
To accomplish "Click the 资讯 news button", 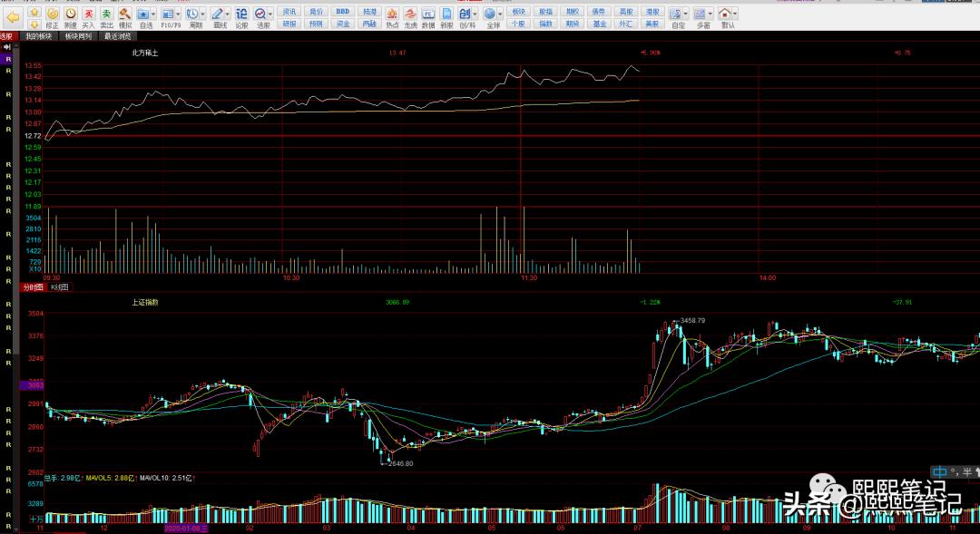I will [289, 12].
